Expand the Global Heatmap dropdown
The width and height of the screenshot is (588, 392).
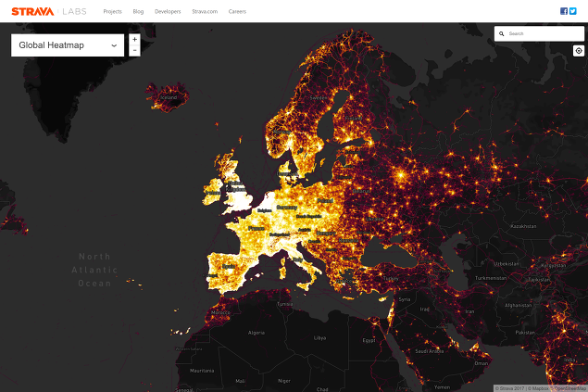68,45
